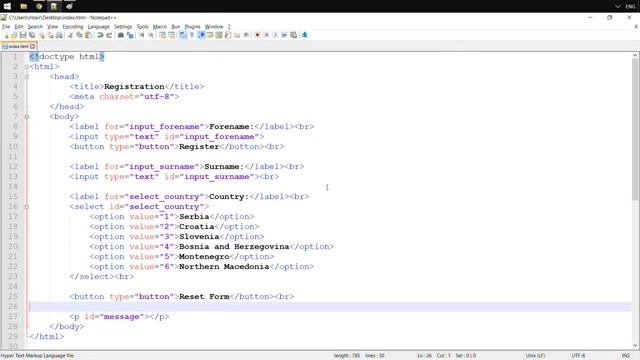Click the word Registration in the title tag
The height and width of the screenshot is (360, 640).
coord(134,87)
